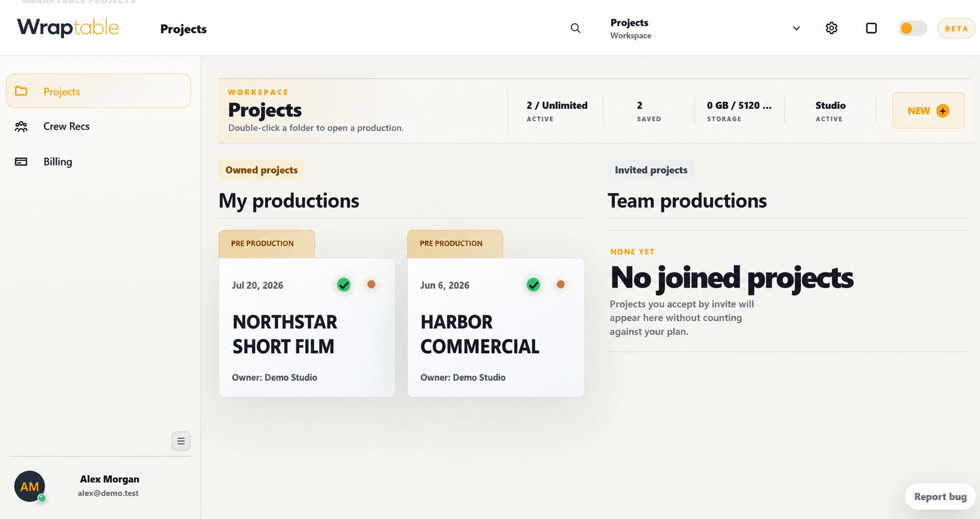Open the Harbor Commercial project card
The width and height of the screenshot is (980, 519).
(496, 327)
